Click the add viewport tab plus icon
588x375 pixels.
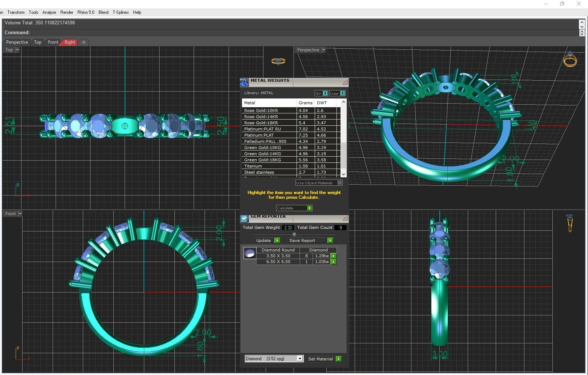coord(84,42)
